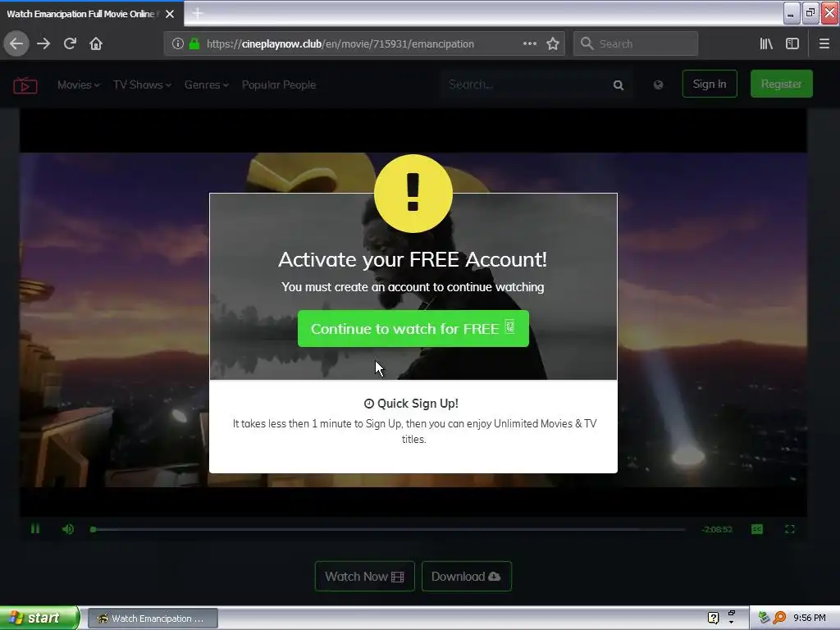Mute the video volume speaker
The height and width of the screenshot is (630, 840).
pos(68,529)
